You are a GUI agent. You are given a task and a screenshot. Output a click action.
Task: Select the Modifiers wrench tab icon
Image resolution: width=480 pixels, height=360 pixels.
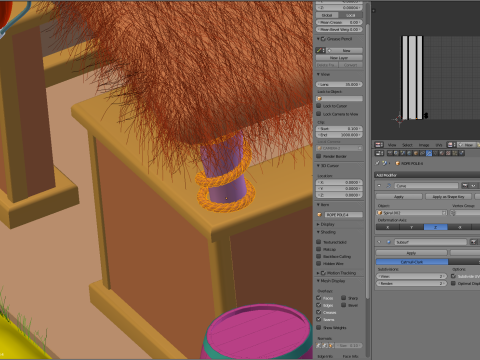429,153
